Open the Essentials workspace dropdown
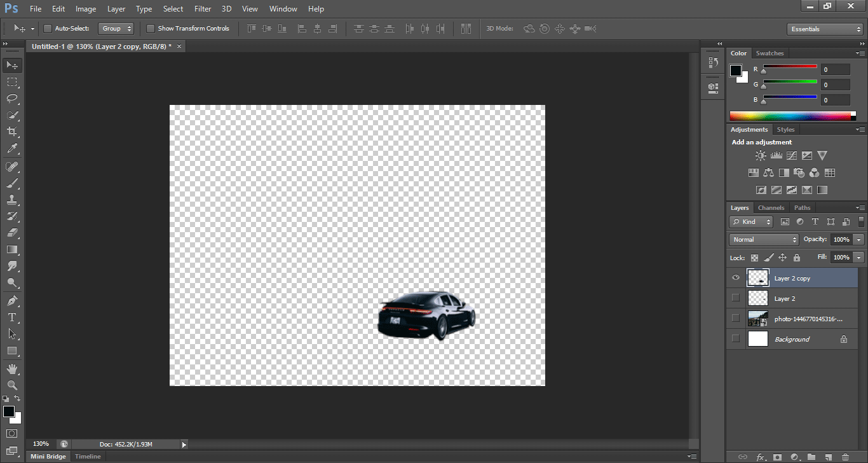This screenshot has width=868, height=463. [x=824, y=29]
